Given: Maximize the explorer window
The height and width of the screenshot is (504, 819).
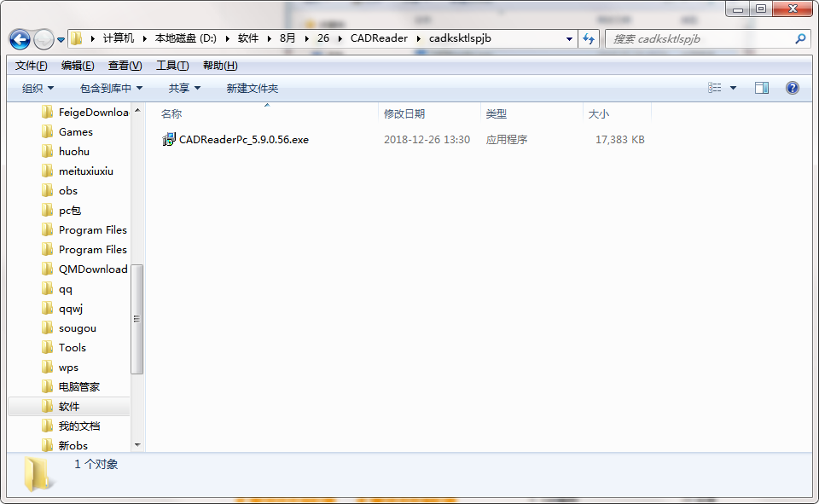Looking at the screenshot, I should (761, 9).
